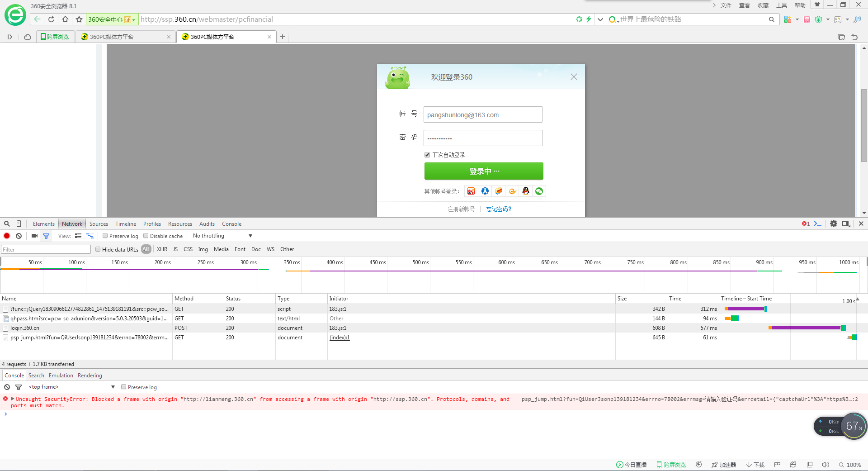Switch to the Elements tab
The width and height of the screenshot is (868, 471).
pos(43,224)
